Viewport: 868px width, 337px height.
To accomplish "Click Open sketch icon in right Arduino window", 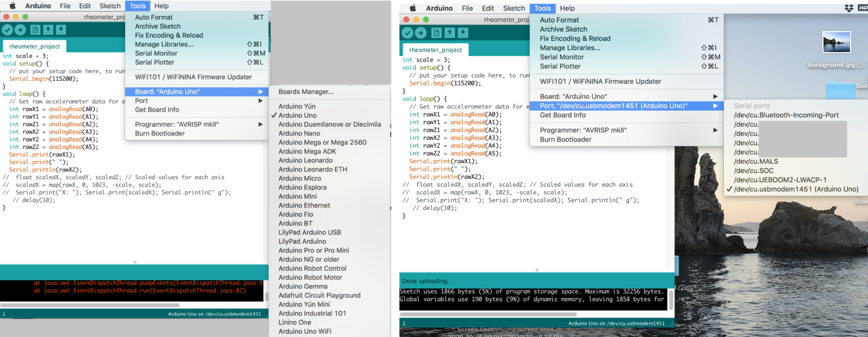I will (450, 33).
